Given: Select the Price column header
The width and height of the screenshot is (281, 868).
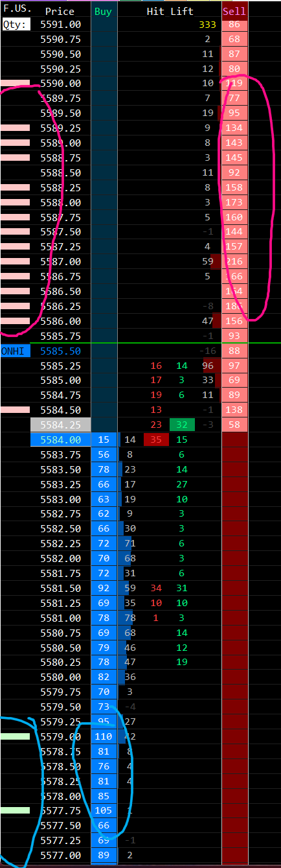Looking at the screenshot, I should point(60,11).
